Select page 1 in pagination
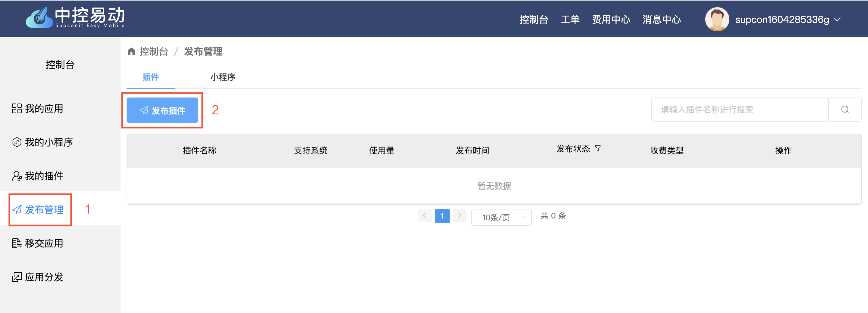Image resolution: width=868 pixels, height=313 pixels. (x=442, y=216)
